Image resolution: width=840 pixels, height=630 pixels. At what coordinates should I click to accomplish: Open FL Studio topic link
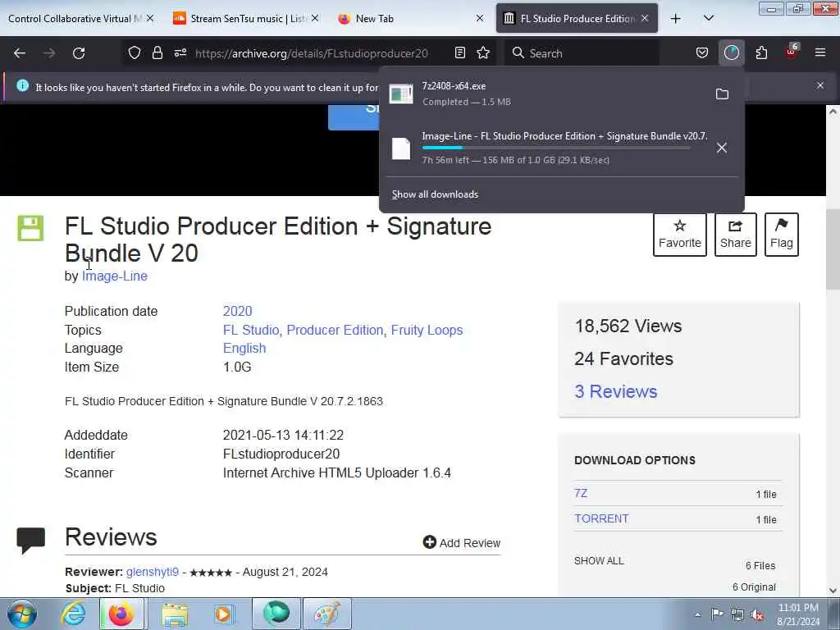click(x=251, y=330)
